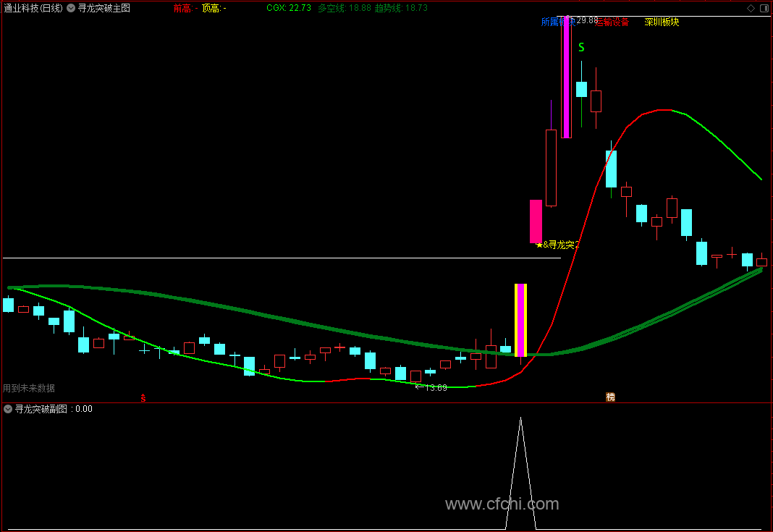
Task: Open the main chart indicator dropdown circle
Action: 71,8
